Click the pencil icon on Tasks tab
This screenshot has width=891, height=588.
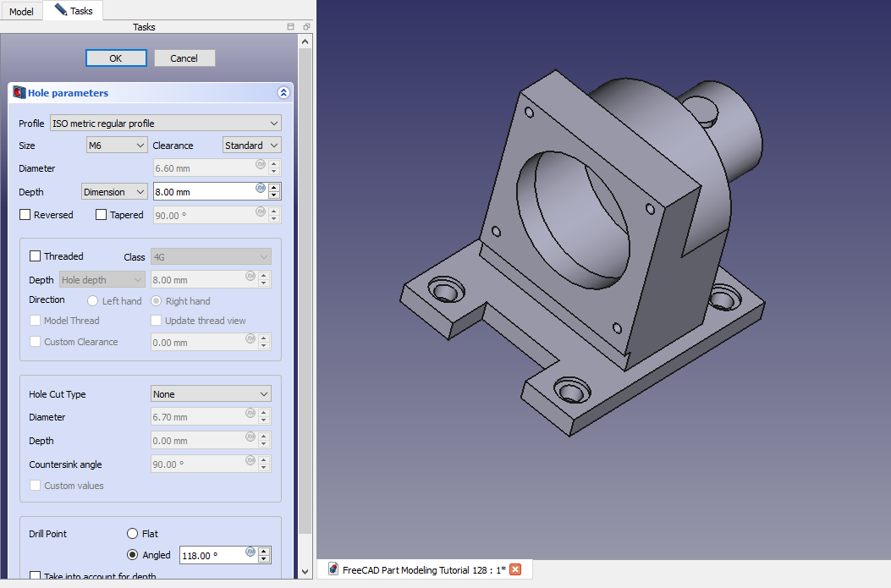tap(60, 11)
